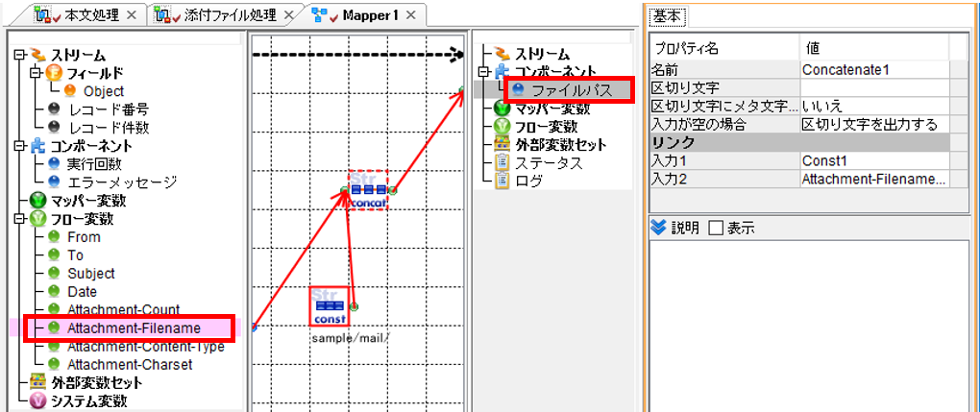
Task: Select the エラーメッセージ item
Action: [x=122, y=182]
